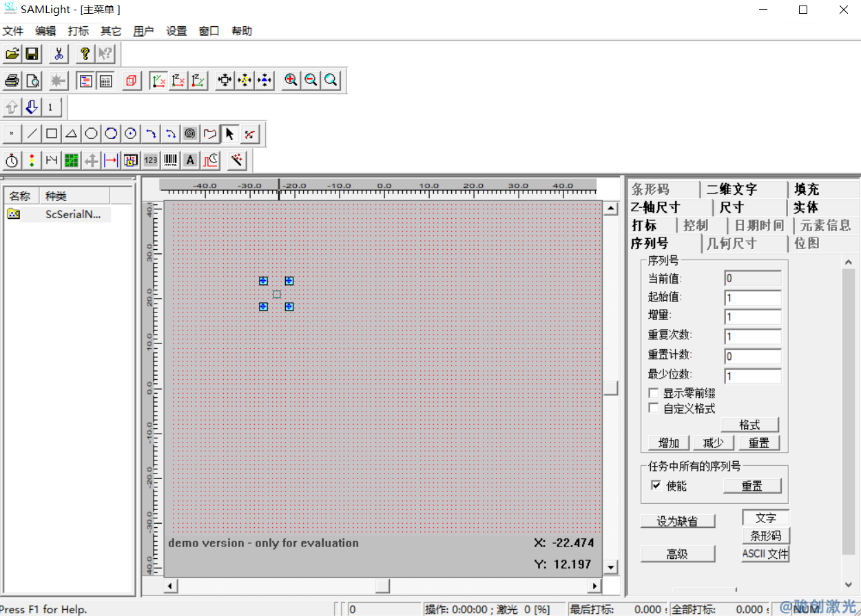Open the 打标 menu
861x616 pixels.
click(x=78, y=31)
